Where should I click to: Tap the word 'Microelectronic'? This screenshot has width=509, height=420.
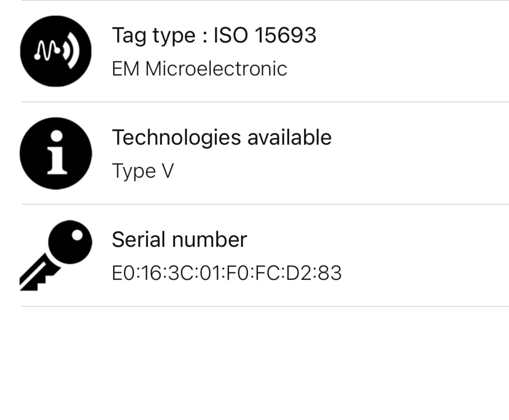pyautogui.click(x=216, y=69)
